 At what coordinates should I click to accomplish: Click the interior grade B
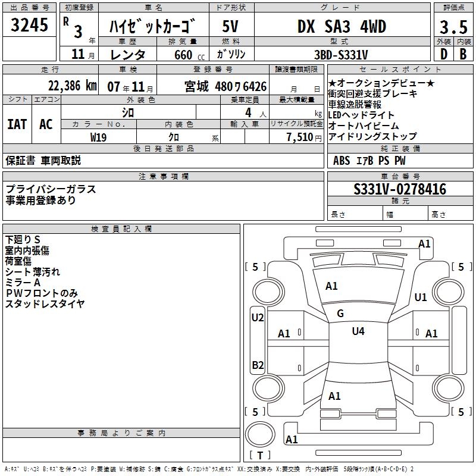pos(463,54)
